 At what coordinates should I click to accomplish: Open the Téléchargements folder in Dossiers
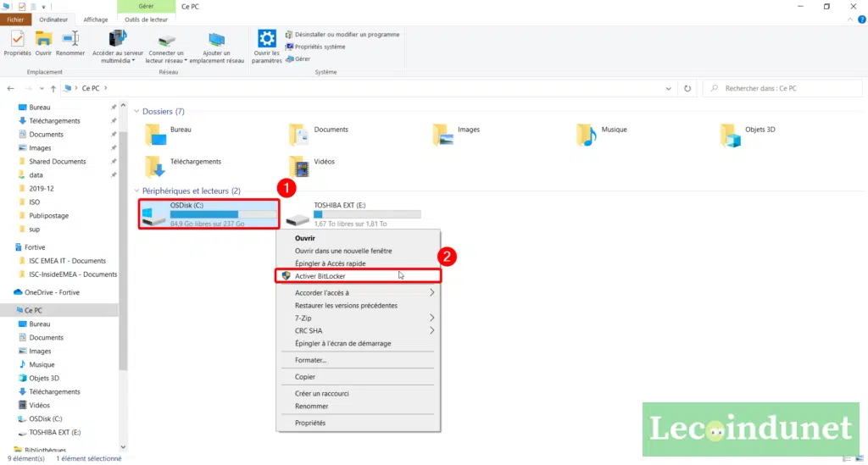[183, 166]
